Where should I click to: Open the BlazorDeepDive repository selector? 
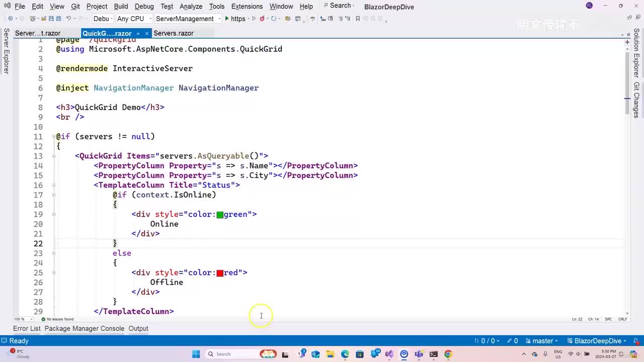[x=597, y=341]
